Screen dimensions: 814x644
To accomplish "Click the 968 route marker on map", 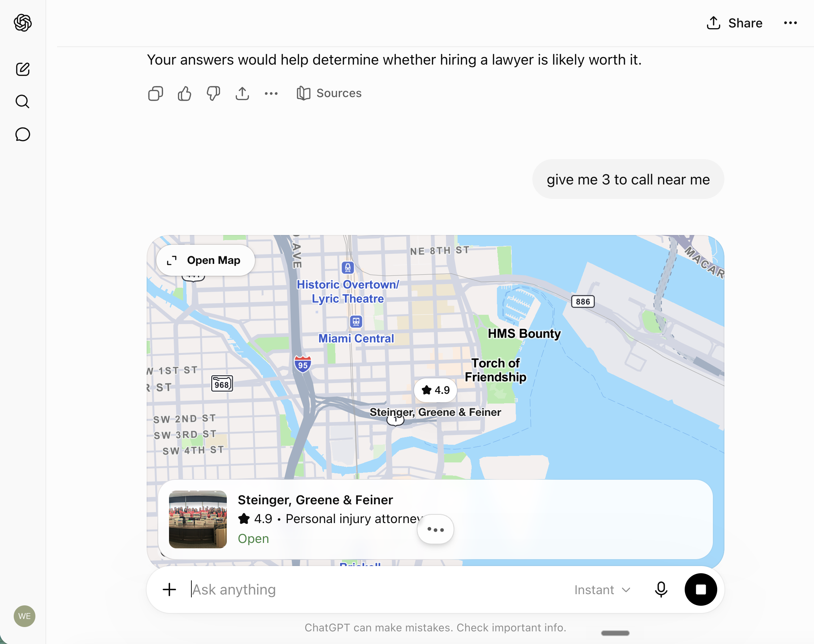I will [x=222, y=384].
